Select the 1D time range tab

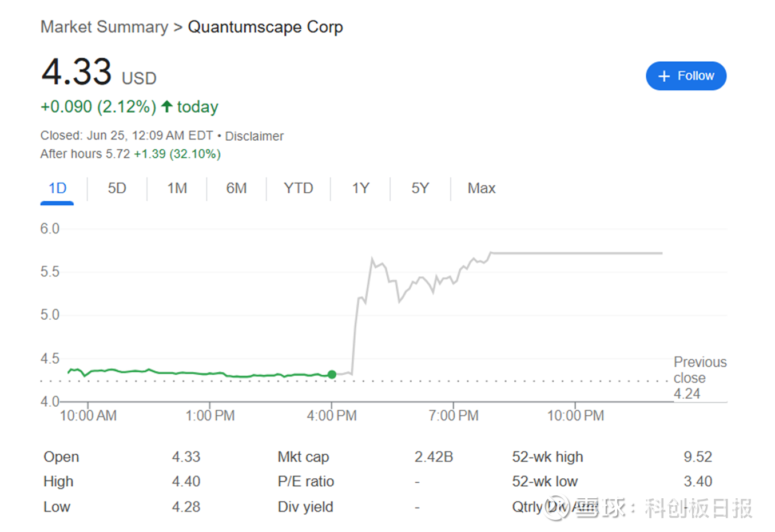(x=57, y=188)
